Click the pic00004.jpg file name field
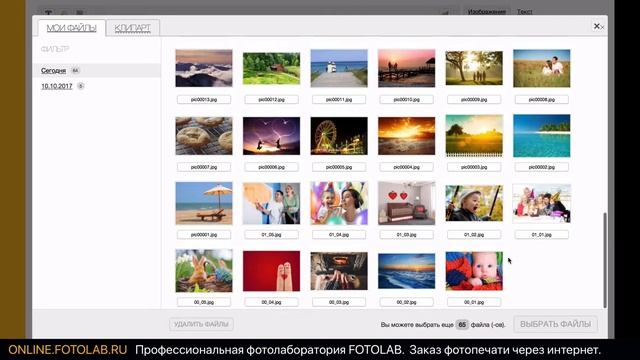Viewport: 640px width, 360px height. point(407,167)
